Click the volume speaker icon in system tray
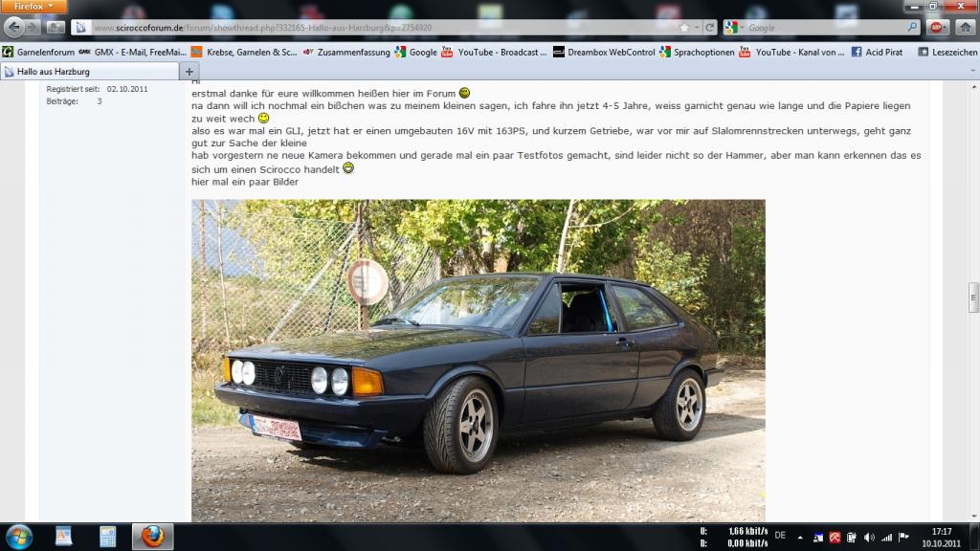 tap(870, 537)
